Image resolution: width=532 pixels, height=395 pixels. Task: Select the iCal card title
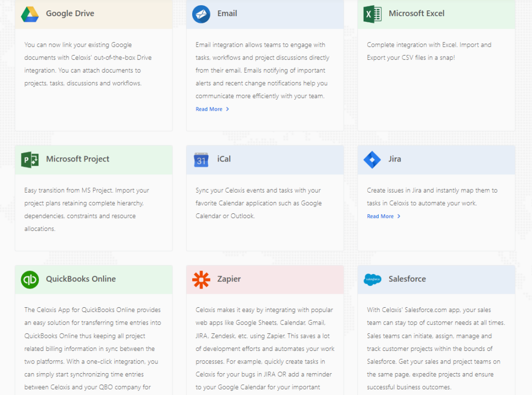click(224, 159)
